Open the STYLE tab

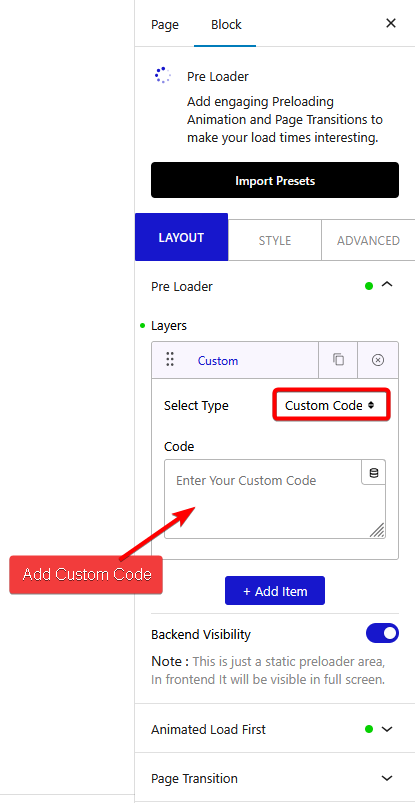[x=275, y=240]
